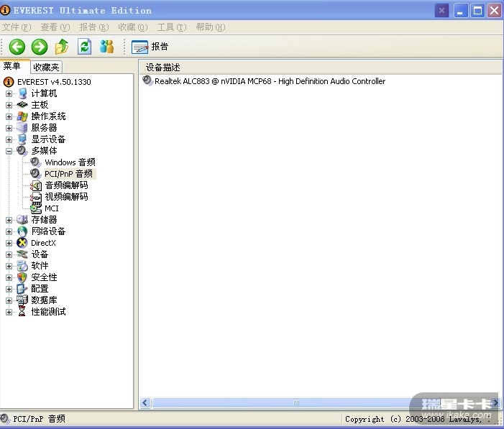Expand the 安全性 tree node
This screenshot has width=504, height=429.
click(x=9, y=277)
